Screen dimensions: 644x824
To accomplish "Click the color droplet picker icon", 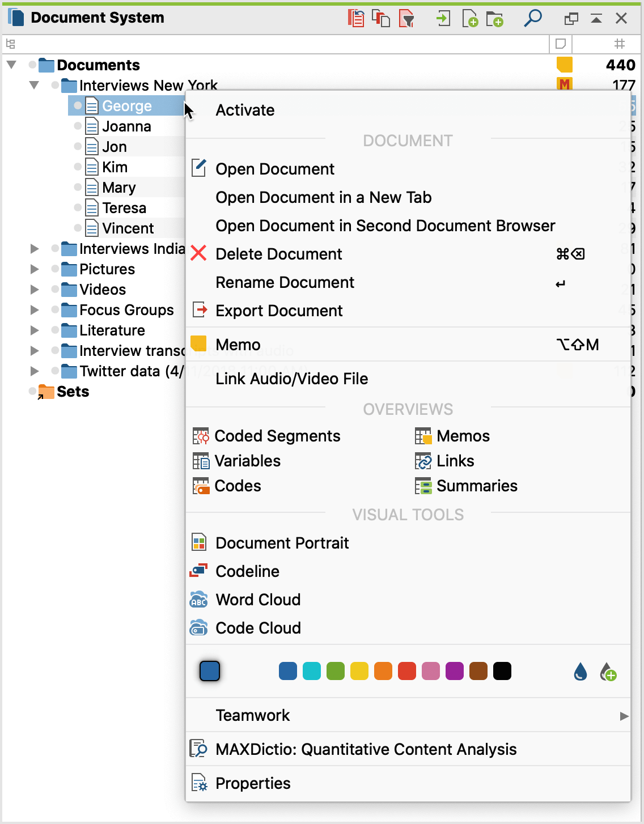I will 581,672.
